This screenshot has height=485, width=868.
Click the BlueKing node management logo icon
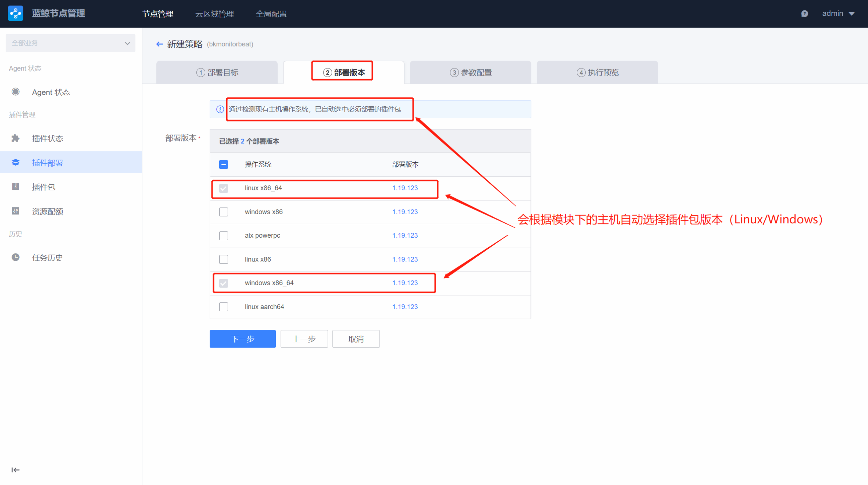tap(16, 13)
